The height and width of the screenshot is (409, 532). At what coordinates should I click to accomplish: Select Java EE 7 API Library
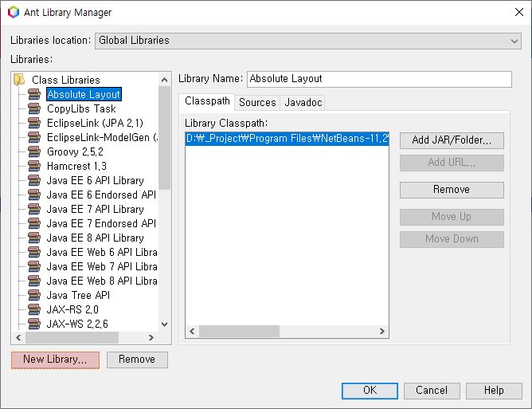(96, 209)
